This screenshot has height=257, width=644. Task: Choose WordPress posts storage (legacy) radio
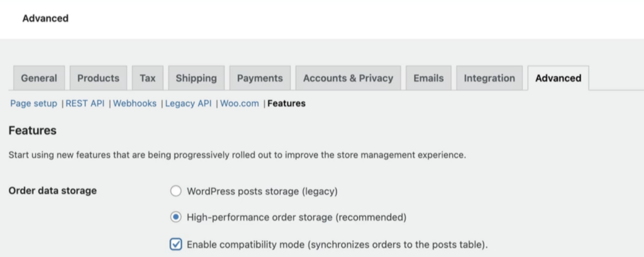[x=176, y=190]
